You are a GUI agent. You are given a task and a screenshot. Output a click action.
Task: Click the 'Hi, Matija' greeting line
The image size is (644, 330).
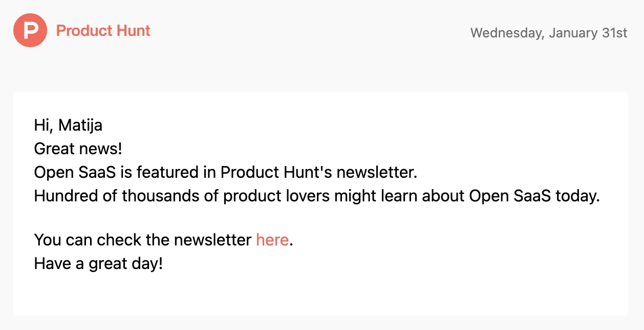pyautogui.click(x=68, y=125)
